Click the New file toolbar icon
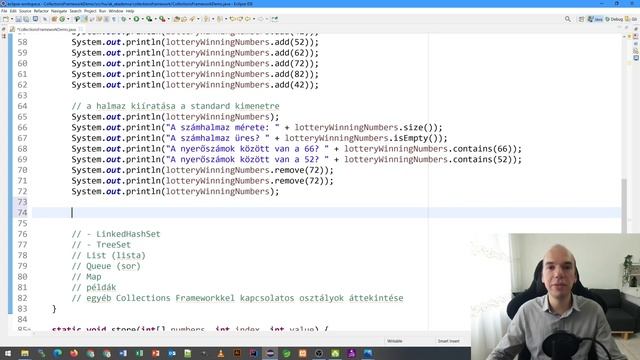 (6, 19)
